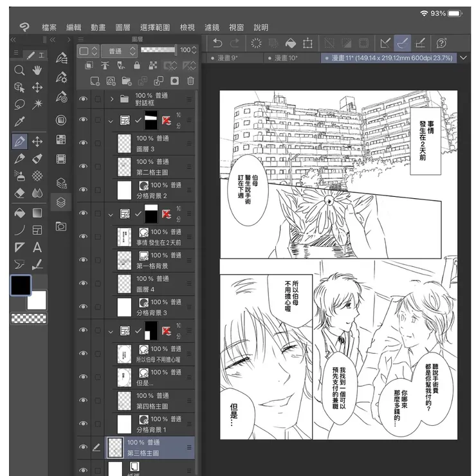This screenshot has width=476, height=476.
Task: Select the Zoom magnifier tool
Action: tap(19, 70)
